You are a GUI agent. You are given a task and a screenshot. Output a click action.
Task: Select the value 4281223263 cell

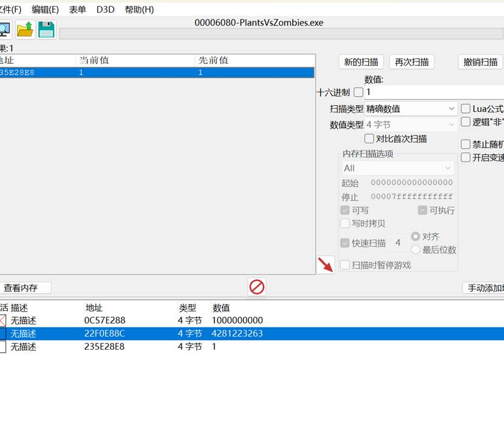coord(237,333)
